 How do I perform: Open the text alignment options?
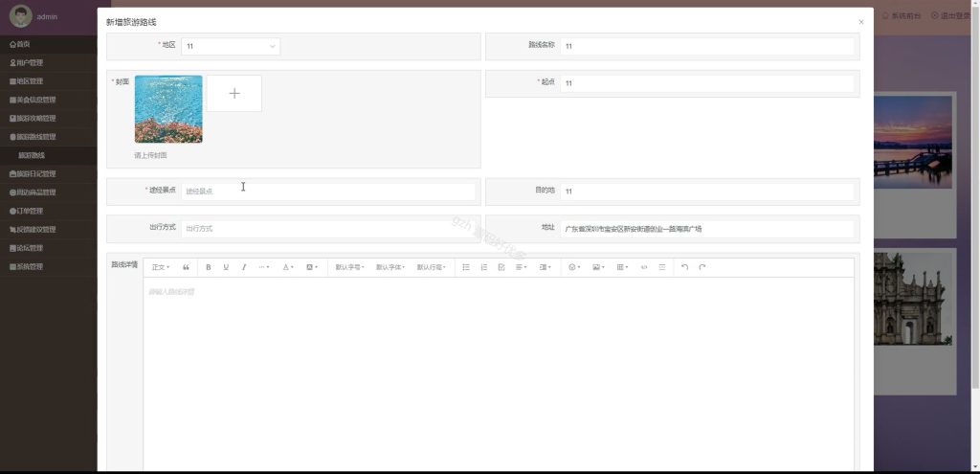coord(521,267)
